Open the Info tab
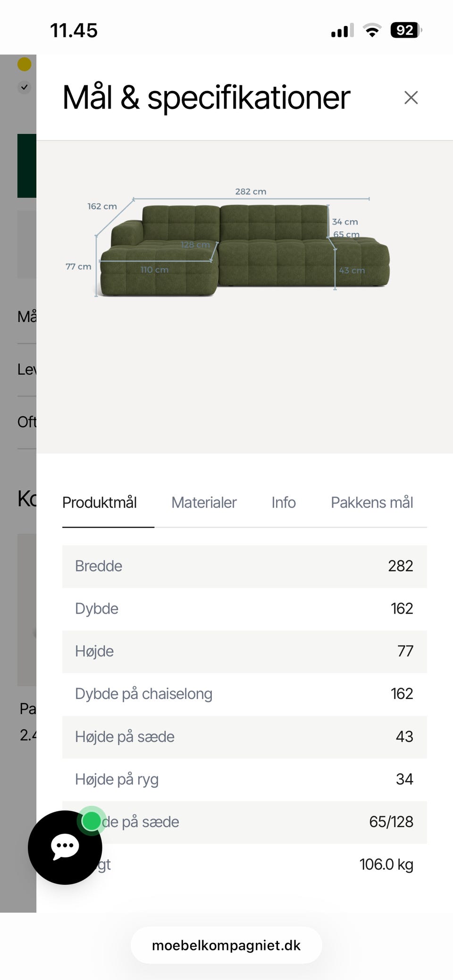 pos(284,503)
